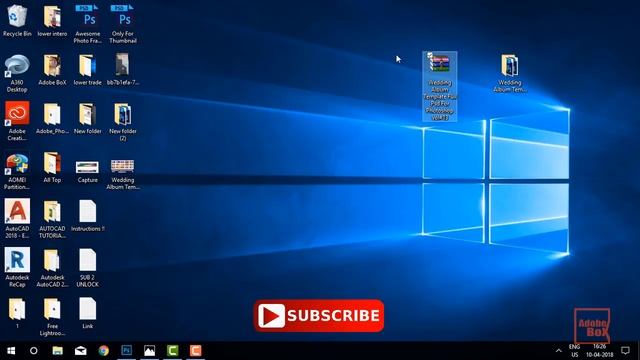Select Only For Thumbnail PSD file
The width and height of the screenshot is (640, 360).
tap(123, 24)
